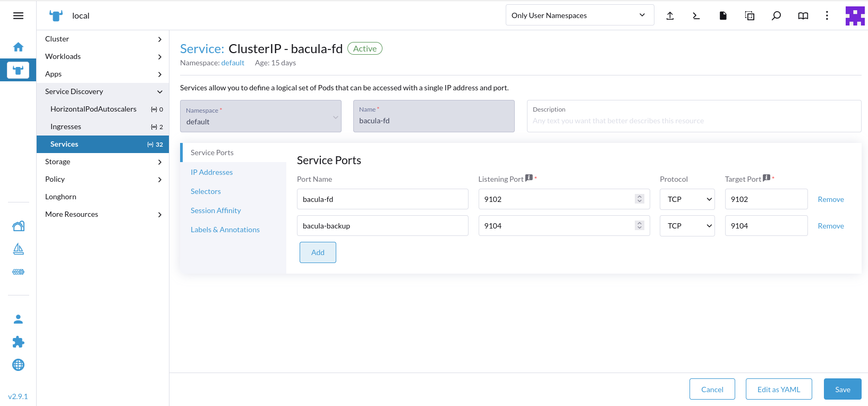Focus the bacula-fd Port Name field
Image resolution: width=868 pixels, height=406 pixels.
pyautogui.click(x=382, y=199)
